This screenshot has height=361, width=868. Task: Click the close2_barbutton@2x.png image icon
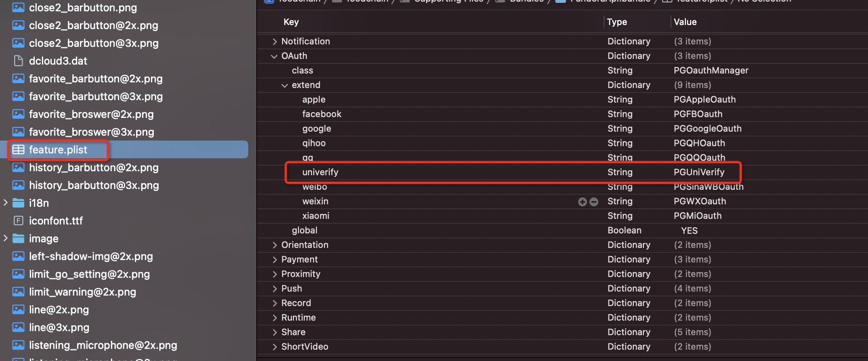point(18,25)
